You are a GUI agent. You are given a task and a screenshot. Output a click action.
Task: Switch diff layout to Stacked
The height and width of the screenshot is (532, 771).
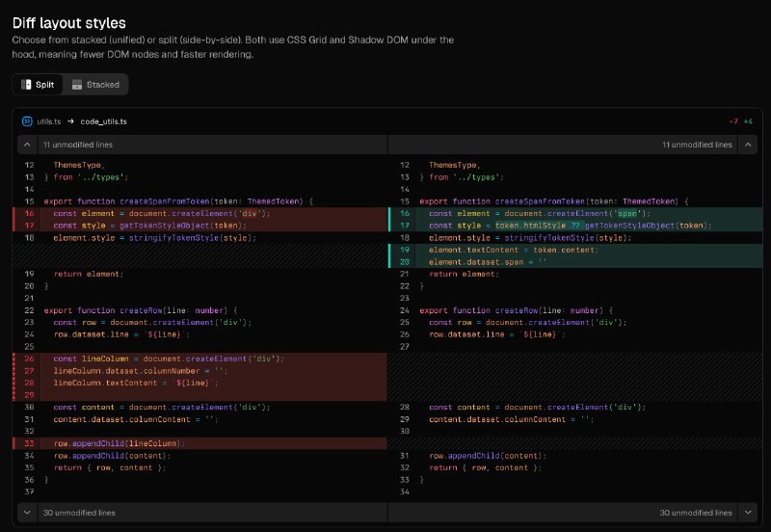click(95, 85)
